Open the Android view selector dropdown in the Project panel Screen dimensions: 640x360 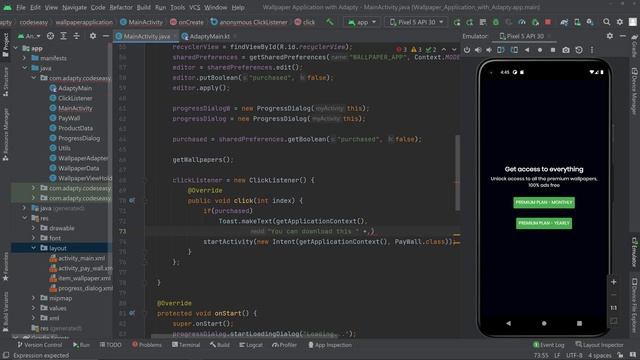[x=29, y=36]
